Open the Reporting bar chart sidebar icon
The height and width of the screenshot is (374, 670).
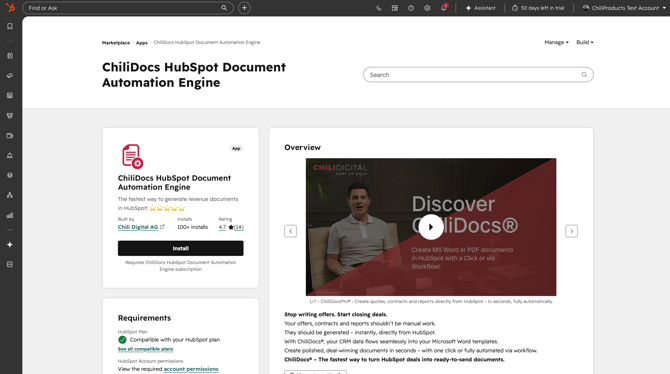(10, 215)
